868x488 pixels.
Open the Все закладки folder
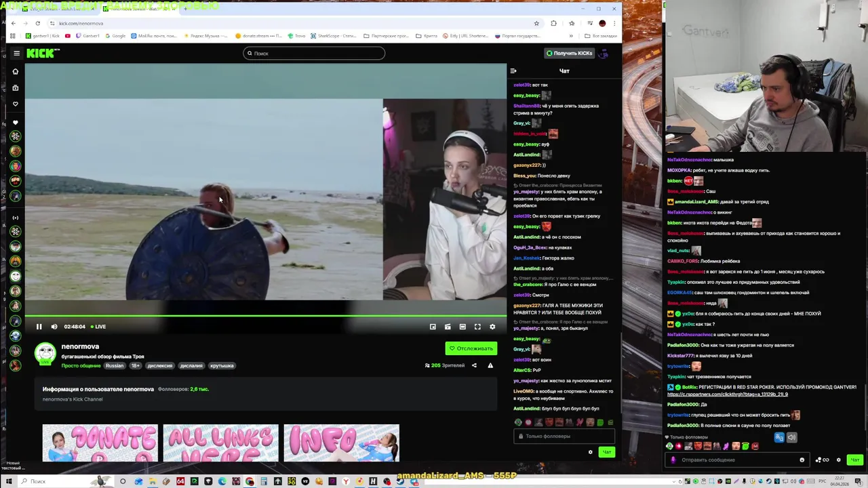coord(601,36)
